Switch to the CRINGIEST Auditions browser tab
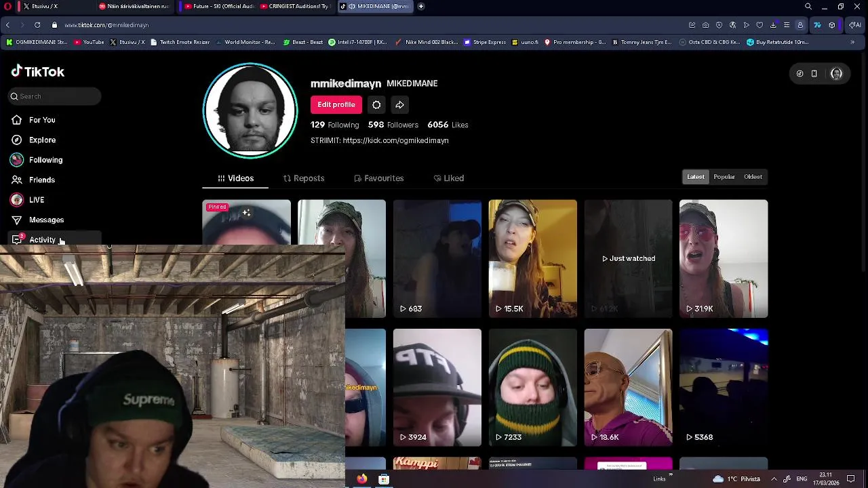Viewport: 868px width, 488px height. [x=296, y=6]
